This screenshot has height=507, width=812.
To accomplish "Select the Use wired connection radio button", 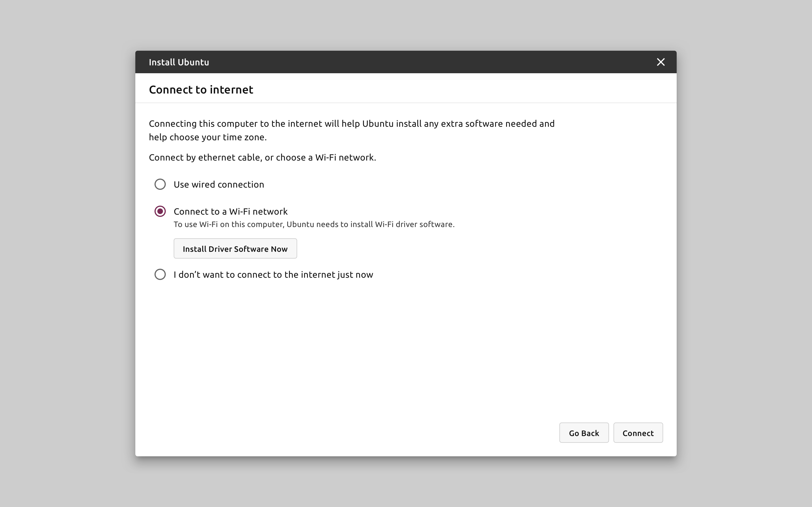I will pos(160,184).
